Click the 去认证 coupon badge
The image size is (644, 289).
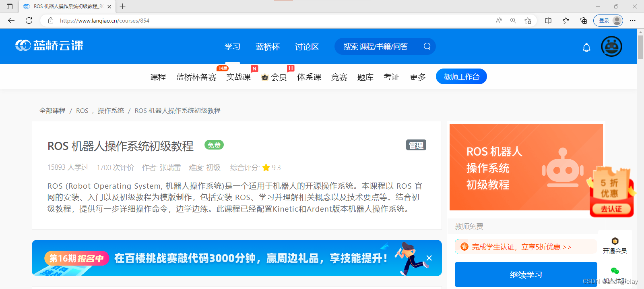(611, 209)
